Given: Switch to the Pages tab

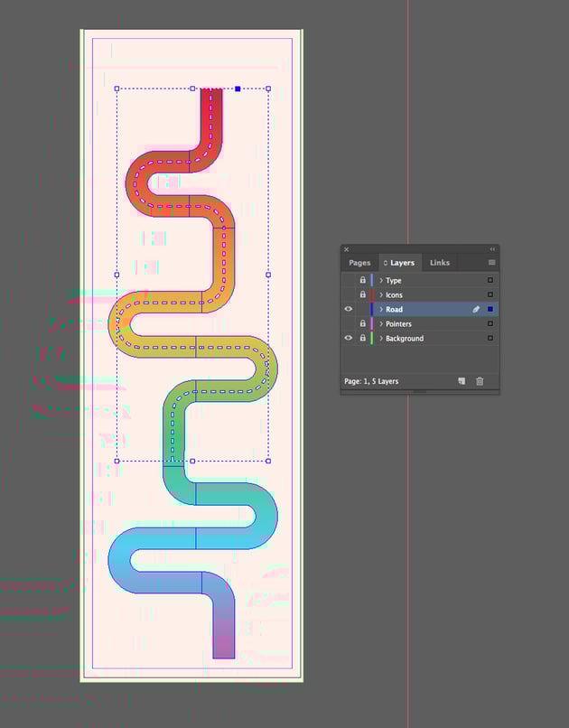Looking at the screenshot, I should [359, 263].
